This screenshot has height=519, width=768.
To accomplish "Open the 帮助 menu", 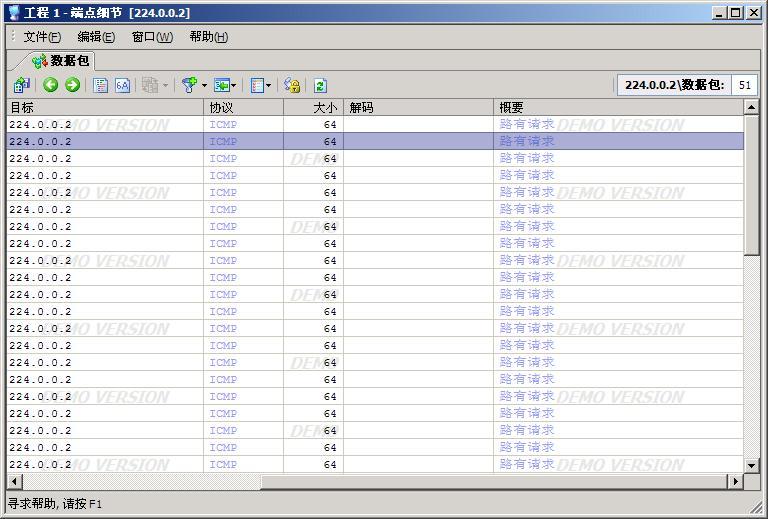I will click(208, 37).
